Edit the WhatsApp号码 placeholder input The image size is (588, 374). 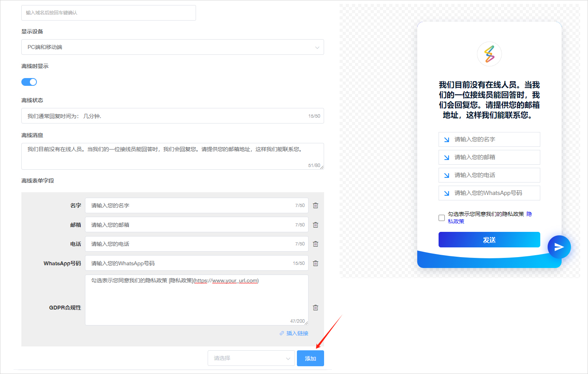197,263
